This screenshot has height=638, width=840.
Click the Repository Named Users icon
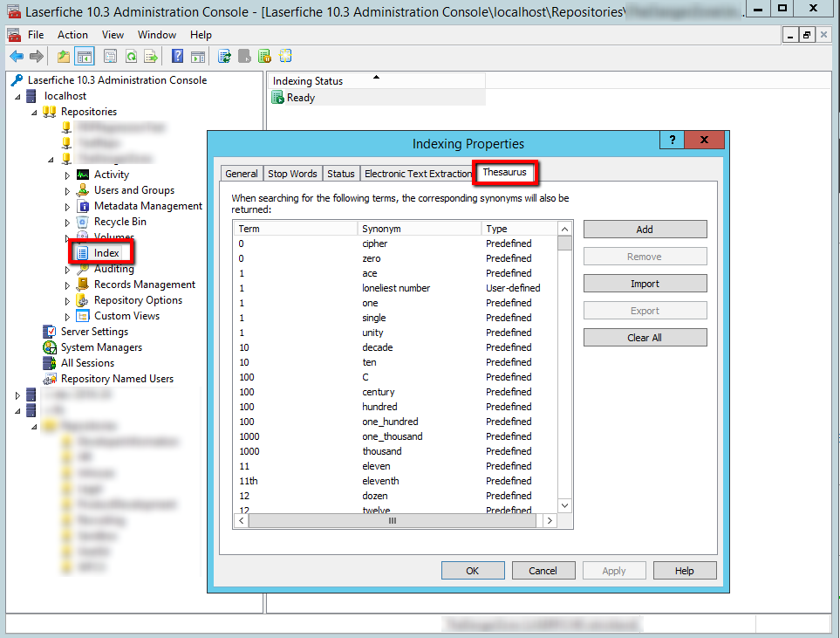click(50, 379)
